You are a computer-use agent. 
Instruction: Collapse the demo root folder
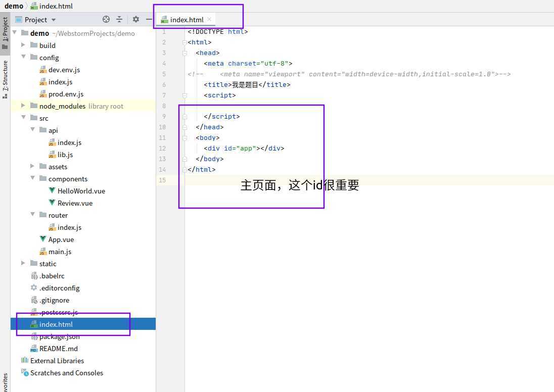tap(15, 32)
